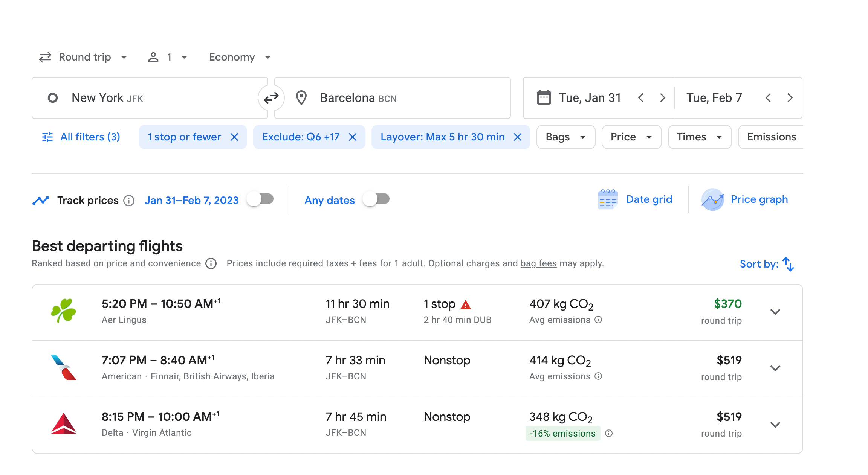Click the info icon beside Track prices

(129, 201)
